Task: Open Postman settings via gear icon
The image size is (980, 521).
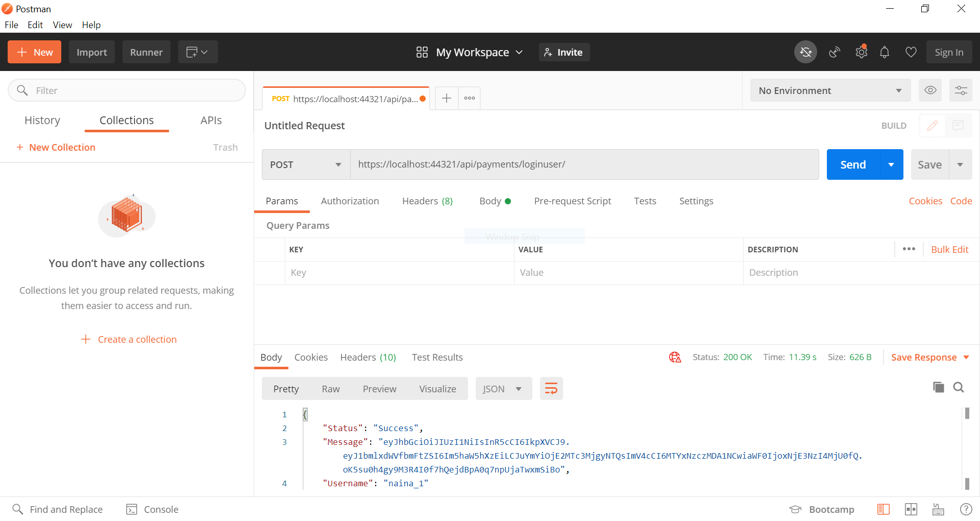Action: (861, 52)
